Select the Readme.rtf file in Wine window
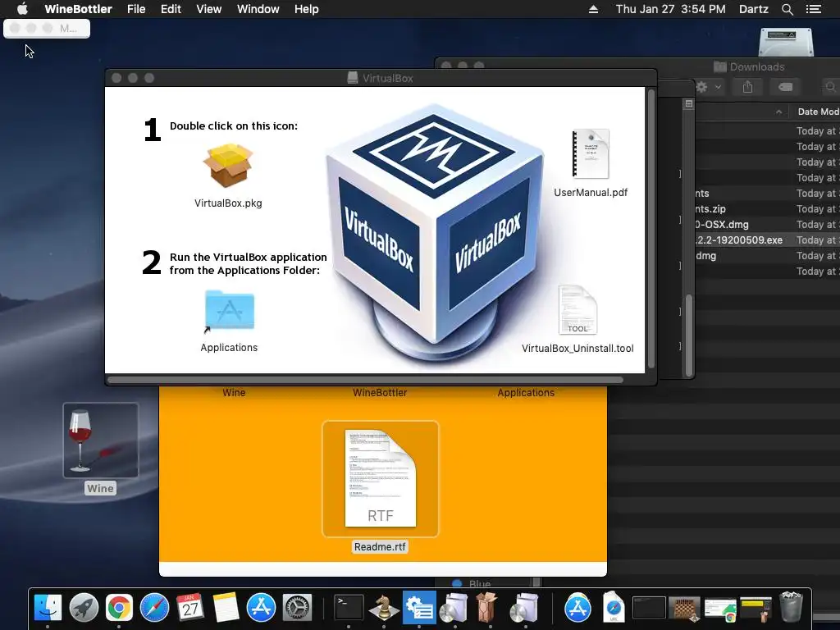 pyautogui.click(x=381, y=478)
